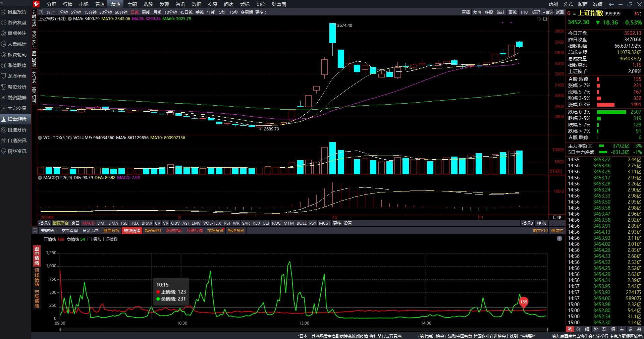
Task: Click the diamond marker icon above chart
Action: point(539,19)
